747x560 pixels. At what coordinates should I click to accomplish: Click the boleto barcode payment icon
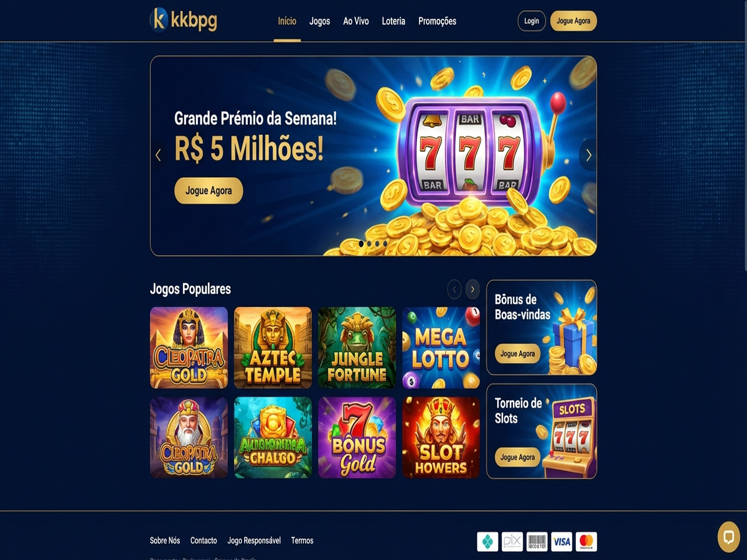pos(537,541)
